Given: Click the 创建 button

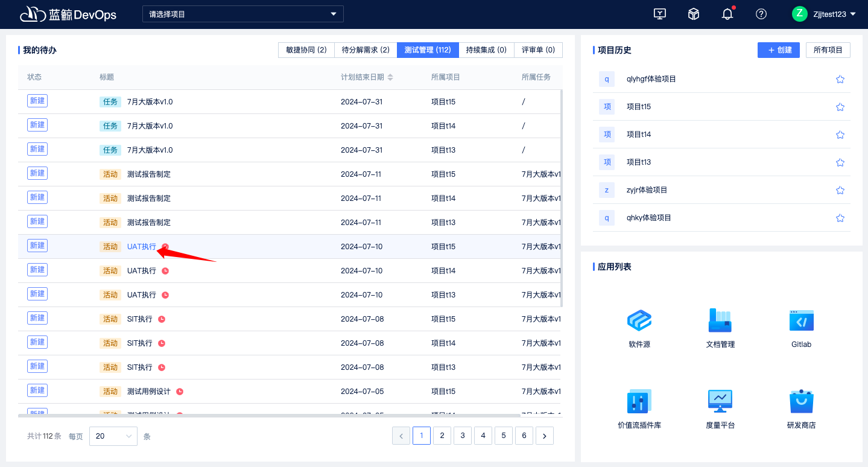Looking at the screenshot, I should (779, 50).
